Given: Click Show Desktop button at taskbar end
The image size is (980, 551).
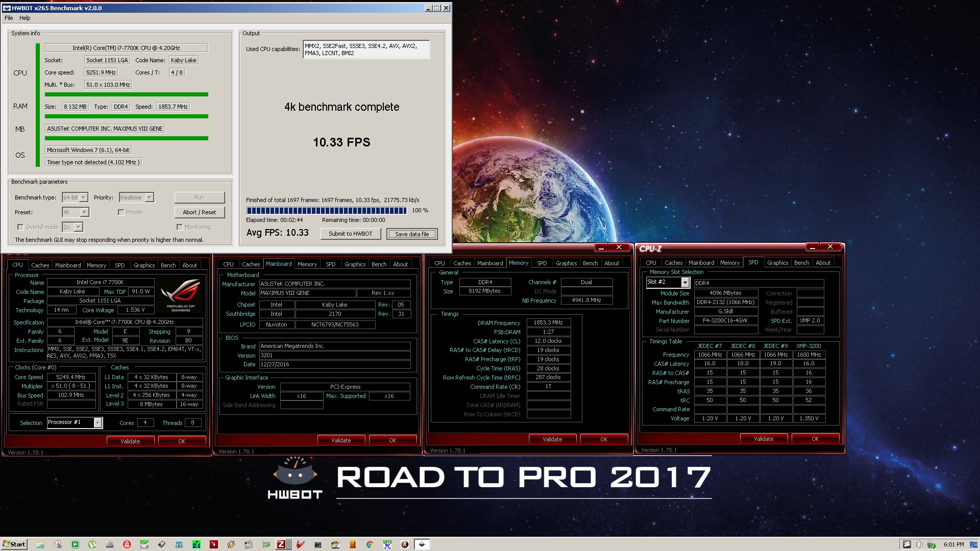Looking at the screenshot, I should click(x=974, y=544).
